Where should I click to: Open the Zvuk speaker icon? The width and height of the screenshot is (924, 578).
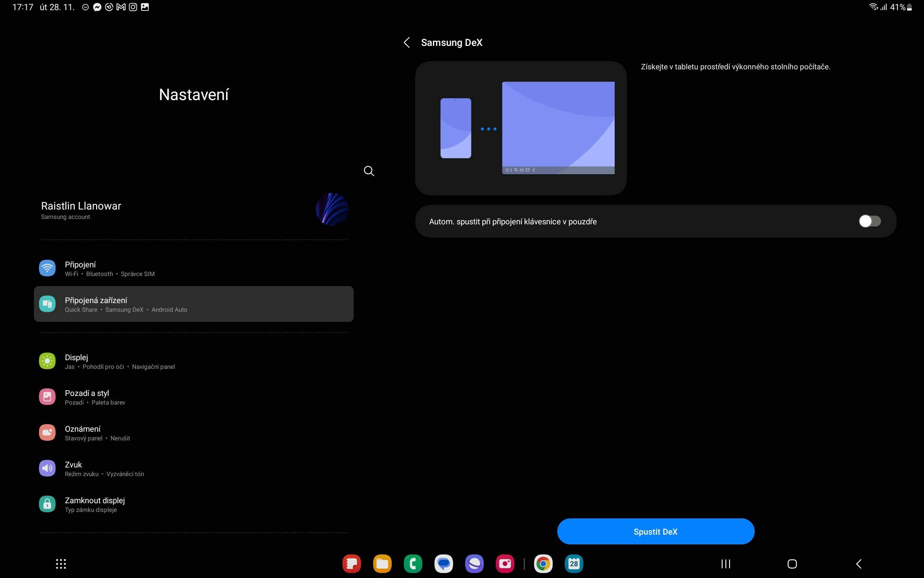tap(47, 468)
